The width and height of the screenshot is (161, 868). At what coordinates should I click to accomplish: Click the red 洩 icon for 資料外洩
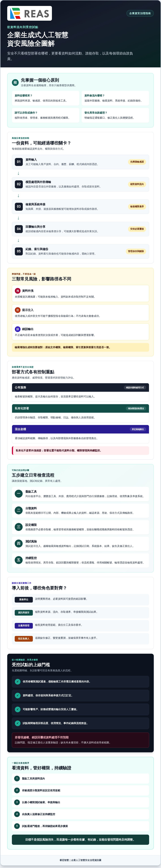(18, 291)
